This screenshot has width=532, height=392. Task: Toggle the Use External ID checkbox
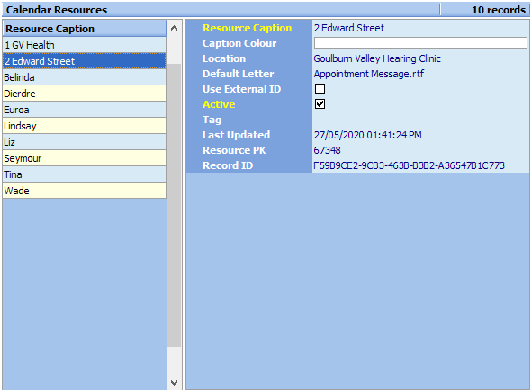point(320,89)
